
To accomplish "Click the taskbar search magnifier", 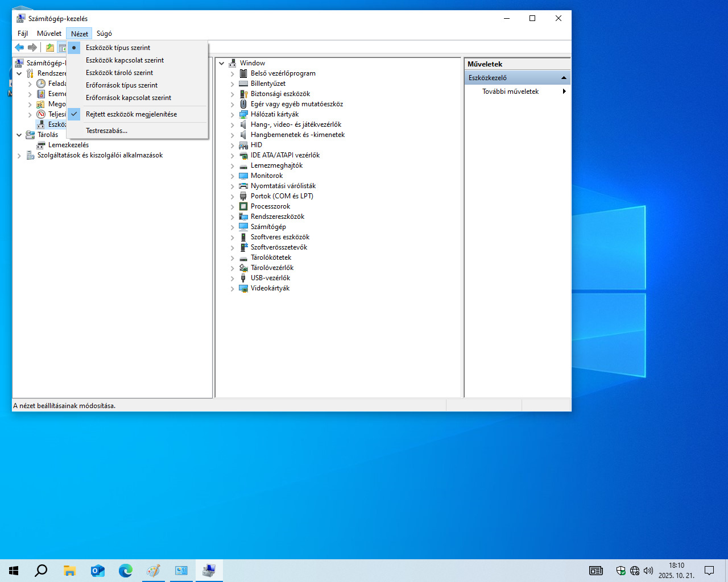I will [x=41, y=571].
